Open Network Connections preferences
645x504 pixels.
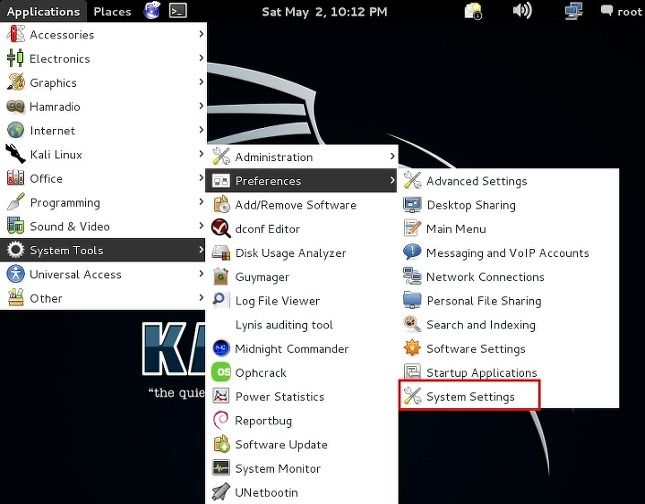pos(509,277)
